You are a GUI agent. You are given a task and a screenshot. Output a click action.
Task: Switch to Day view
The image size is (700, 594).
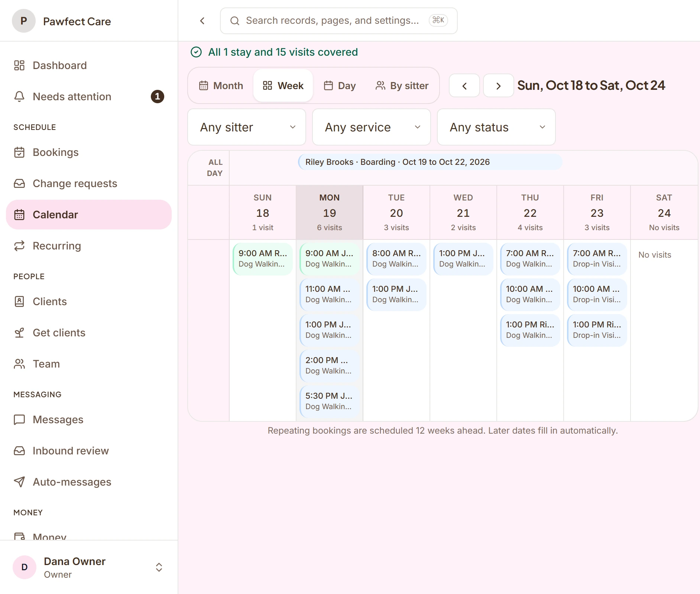[340, 86]
